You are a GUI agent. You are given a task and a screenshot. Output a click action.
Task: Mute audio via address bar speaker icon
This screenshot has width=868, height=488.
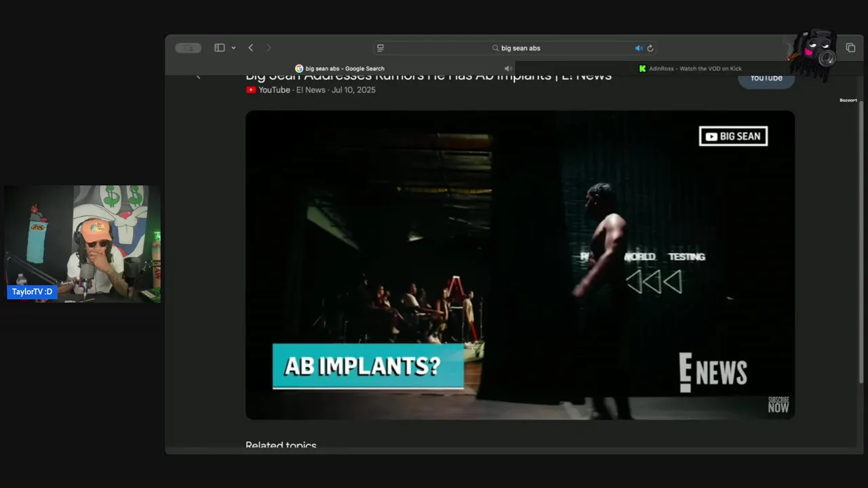(x=638, y=48)
